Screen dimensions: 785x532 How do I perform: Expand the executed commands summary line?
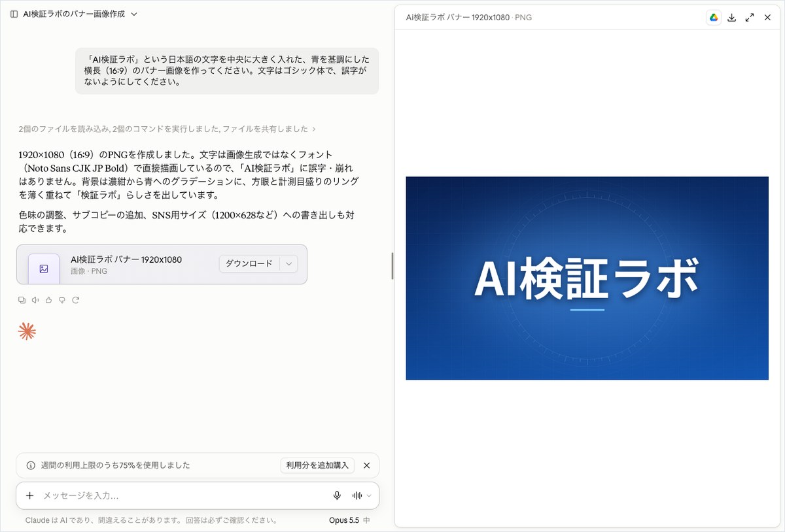(167, 129)
